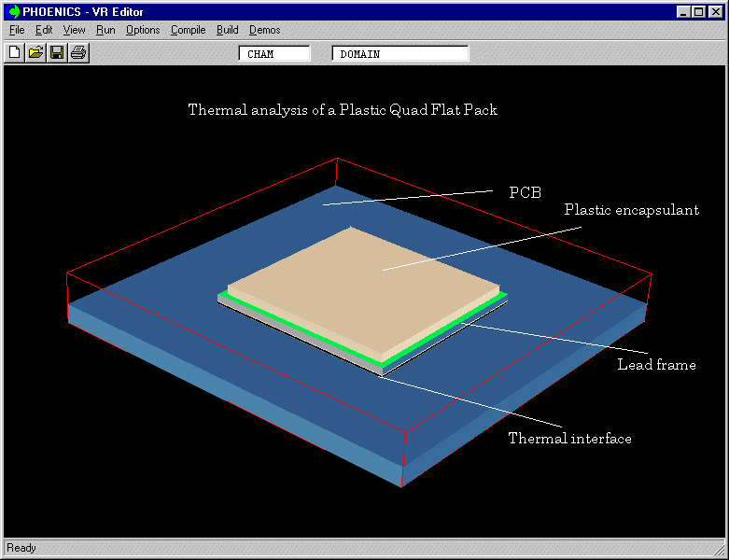Click the CHAM text field

point(274,54)
